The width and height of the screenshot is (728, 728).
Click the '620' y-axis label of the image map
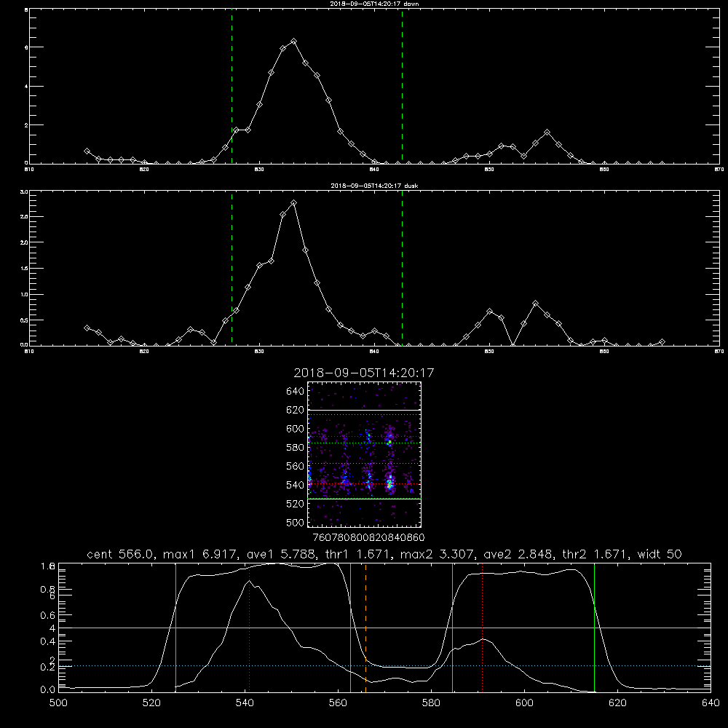[x=296, y=410]
